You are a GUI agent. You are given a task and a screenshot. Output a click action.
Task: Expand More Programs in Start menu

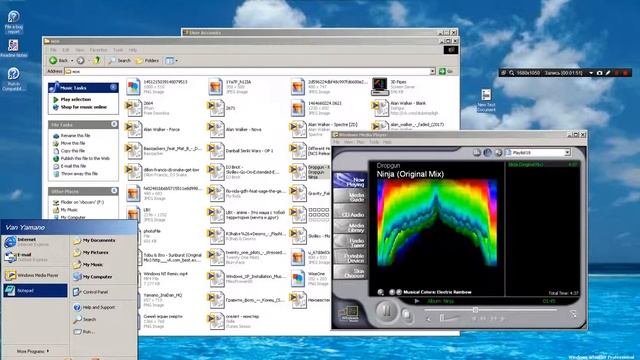pyautogui.click(x=33, y=351)
